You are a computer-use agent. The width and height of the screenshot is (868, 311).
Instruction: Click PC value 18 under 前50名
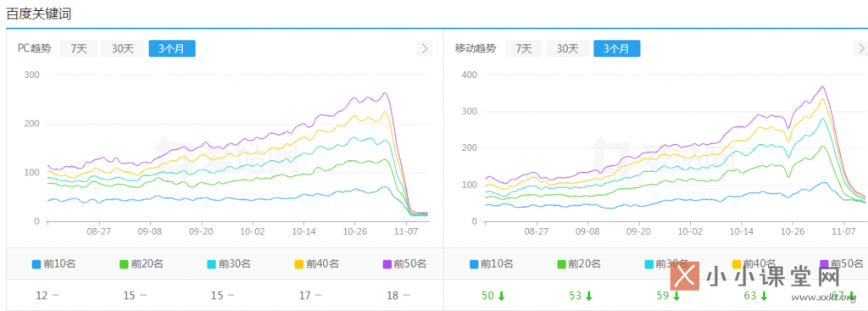[x=392, y=296]
